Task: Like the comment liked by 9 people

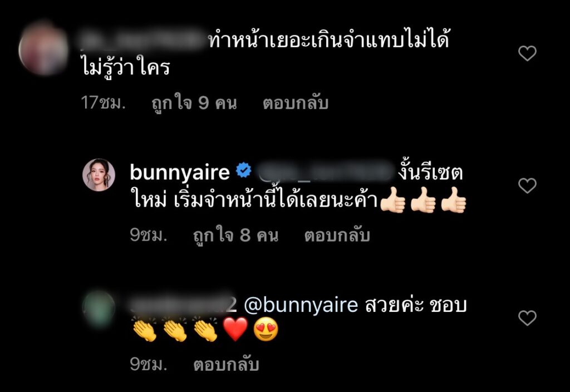Action: tap(527, 53)
